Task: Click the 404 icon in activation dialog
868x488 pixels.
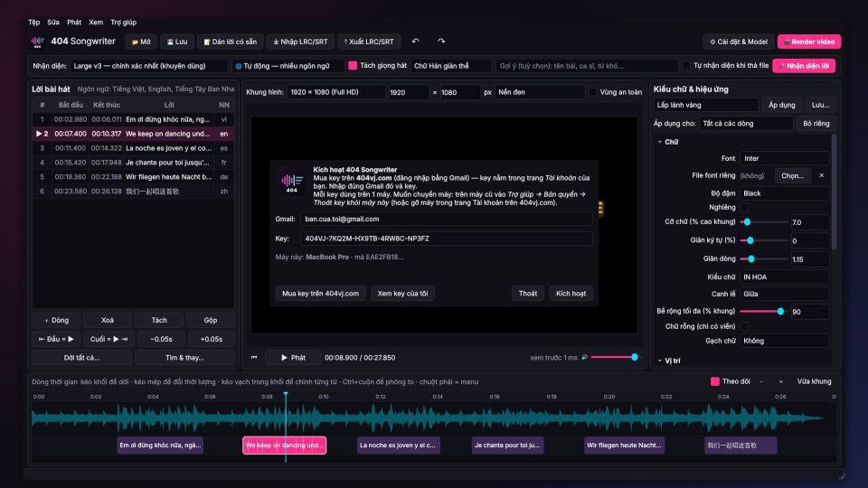Action: click(292, 182)
